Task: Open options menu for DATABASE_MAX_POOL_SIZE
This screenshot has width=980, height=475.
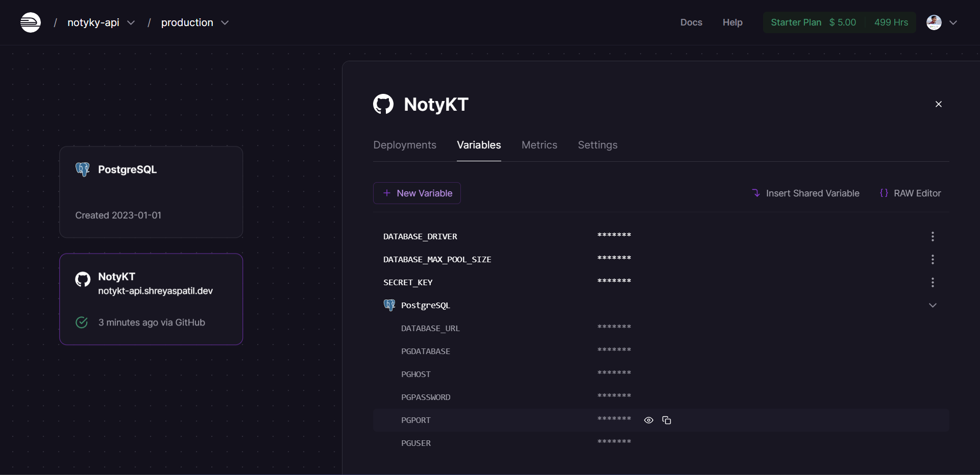Action: point(933,260)
